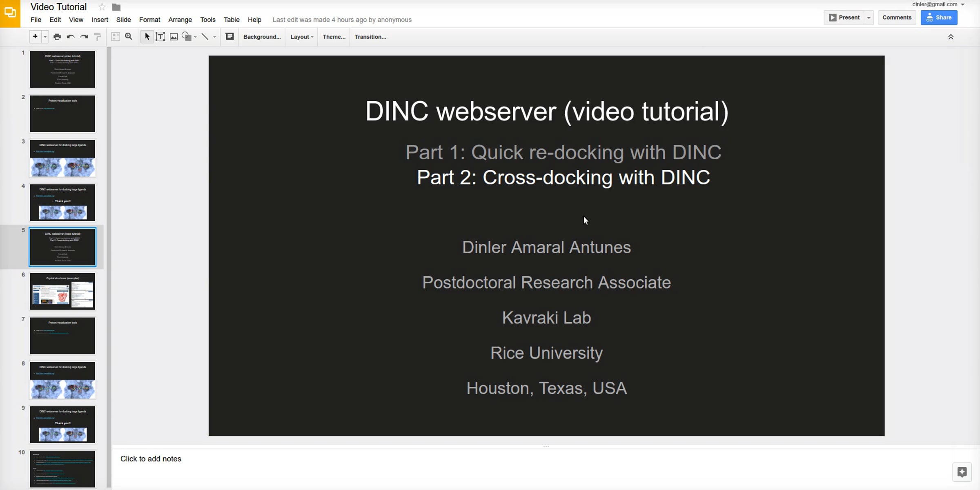Print the presentation using printer icon
The width and height of the screenshot is (980, 490).
click(57, 37)
